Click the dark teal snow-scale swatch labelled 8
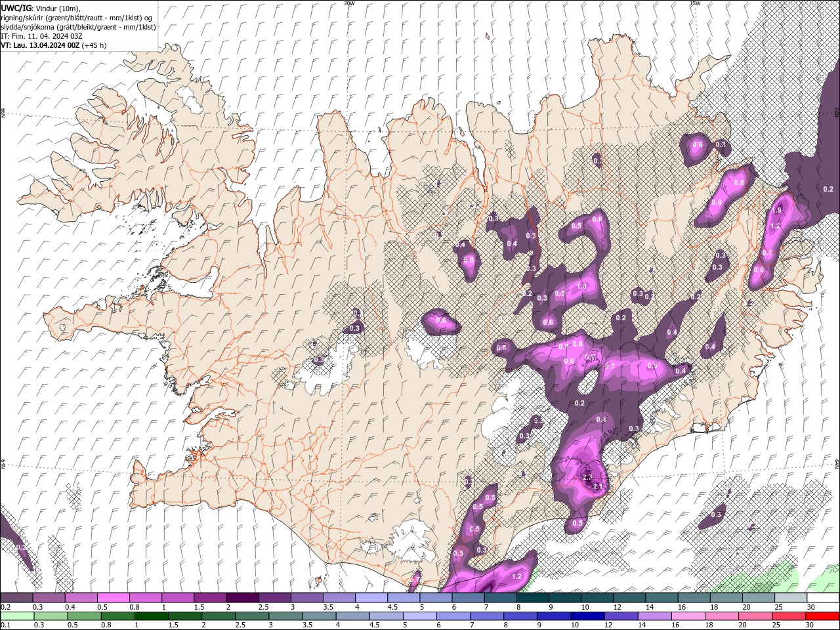 (532, 598)
